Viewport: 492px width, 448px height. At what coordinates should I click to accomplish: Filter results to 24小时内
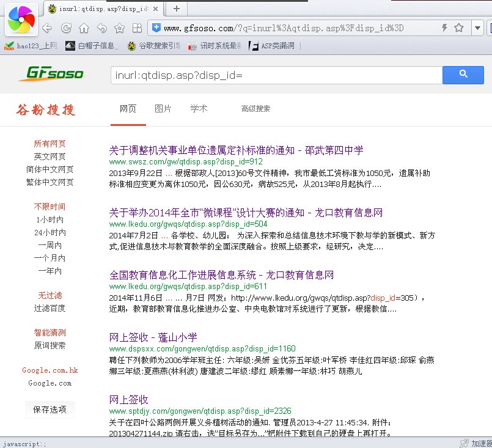pos(50,232)
